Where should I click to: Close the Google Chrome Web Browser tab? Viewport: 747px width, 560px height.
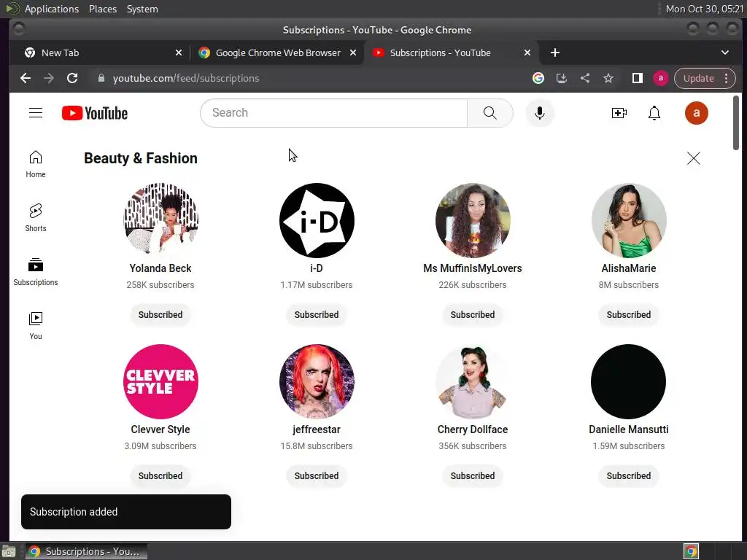(x=353, y=52)
